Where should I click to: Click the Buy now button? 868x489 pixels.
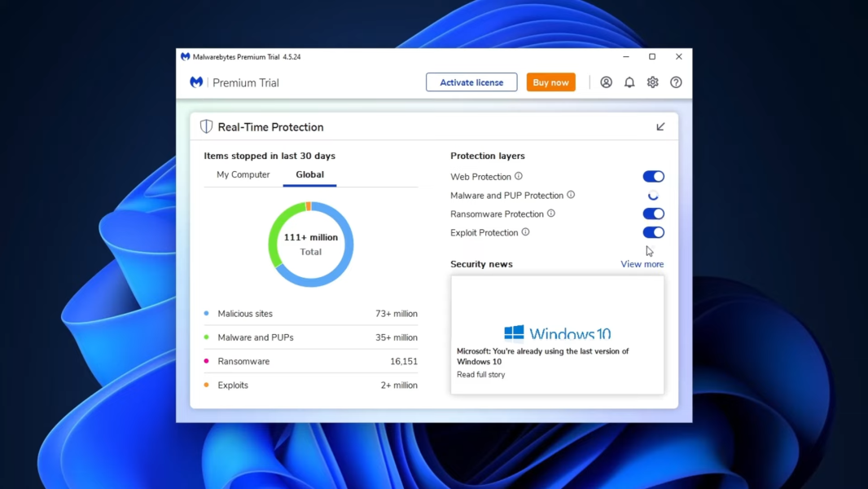point(550,82)
